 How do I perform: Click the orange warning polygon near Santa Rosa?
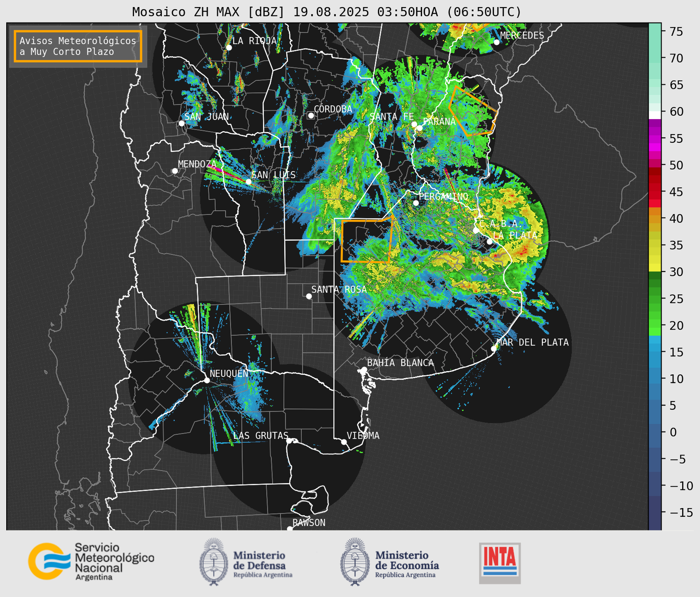coord(367,239)
